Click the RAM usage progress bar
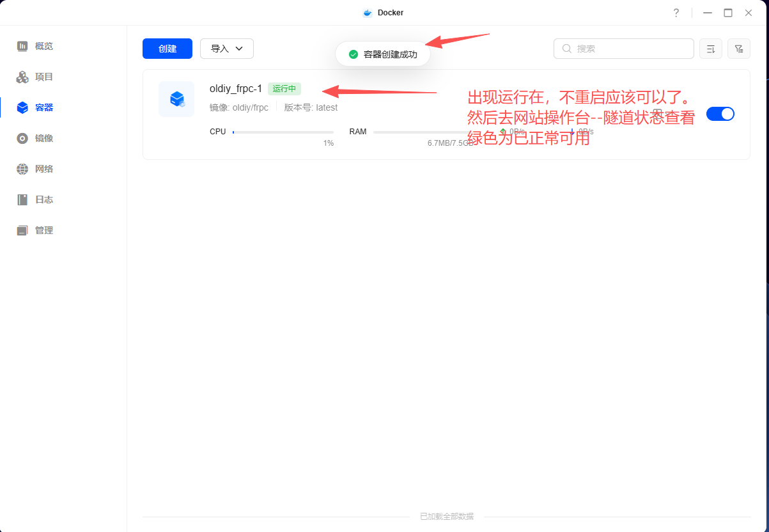 coord(422,132)
